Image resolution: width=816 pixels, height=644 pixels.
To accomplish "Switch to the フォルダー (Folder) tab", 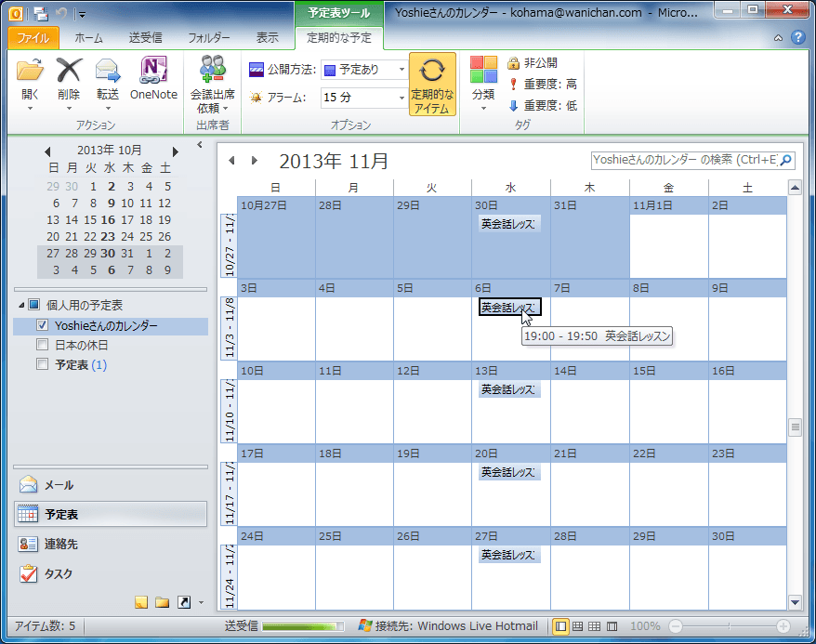I will [209, 38].
